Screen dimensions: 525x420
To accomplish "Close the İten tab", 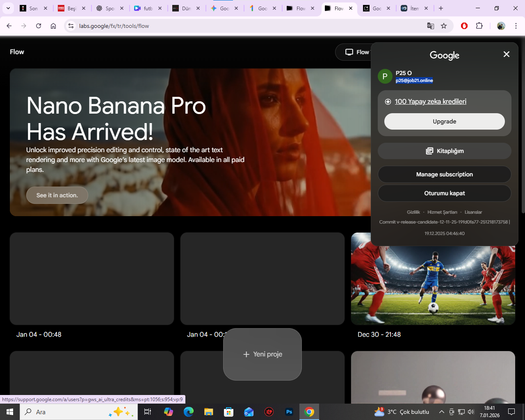I will coord(426,8).
